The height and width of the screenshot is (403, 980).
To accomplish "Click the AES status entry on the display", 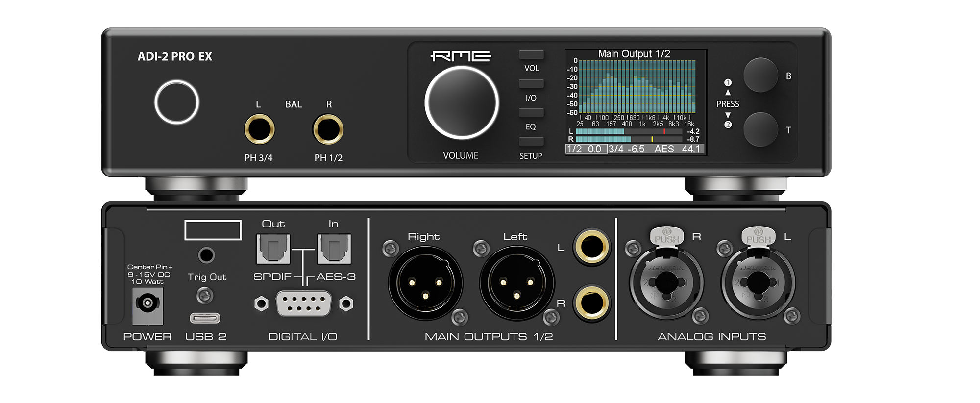I will click(664, 149).
